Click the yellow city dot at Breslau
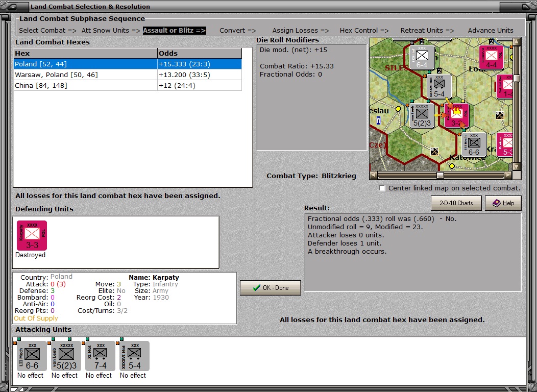 [398, 109]
